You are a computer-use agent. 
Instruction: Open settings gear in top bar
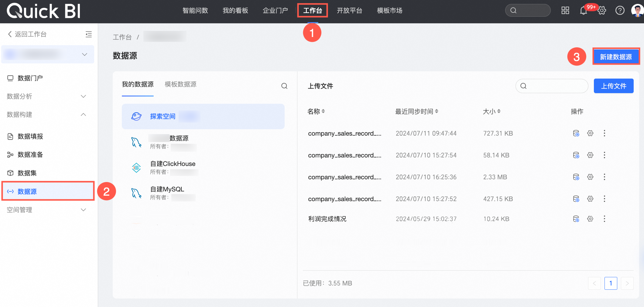602,11
